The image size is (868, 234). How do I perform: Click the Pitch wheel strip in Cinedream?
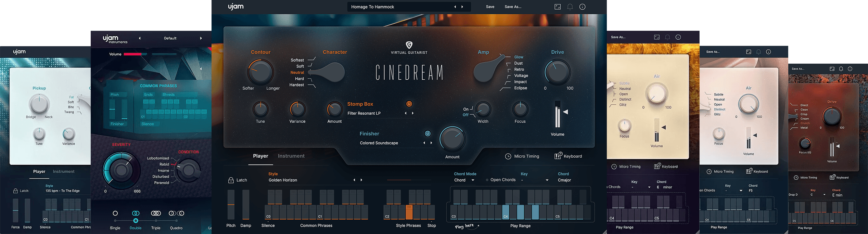tap(231, 205)
